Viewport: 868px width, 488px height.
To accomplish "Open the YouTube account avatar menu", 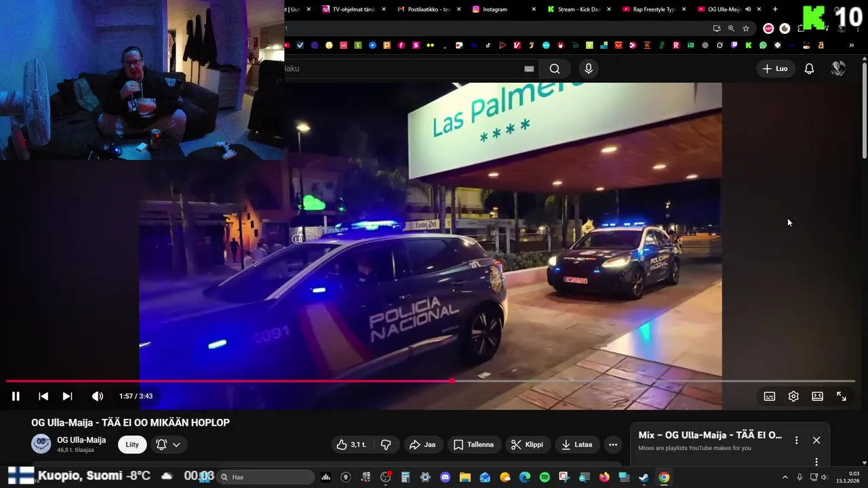I will (x=839, y=68).
